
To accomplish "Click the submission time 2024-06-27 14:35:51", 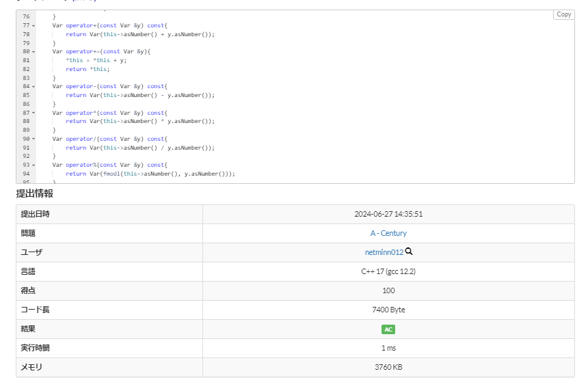I will click(388, 214).
